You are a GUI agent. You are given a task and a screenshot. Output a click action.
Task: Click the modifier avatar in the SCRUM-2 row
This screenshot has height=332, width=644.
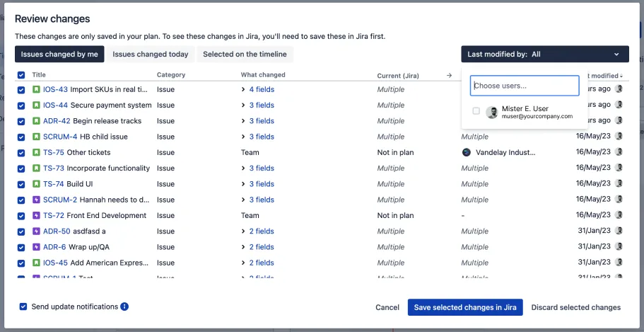pyautogui.click(x=619, y=199)
